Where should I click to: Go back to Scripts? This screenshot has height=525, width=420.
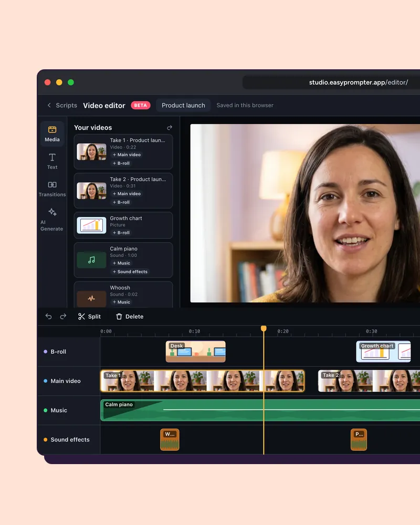(x=66, y=106)
